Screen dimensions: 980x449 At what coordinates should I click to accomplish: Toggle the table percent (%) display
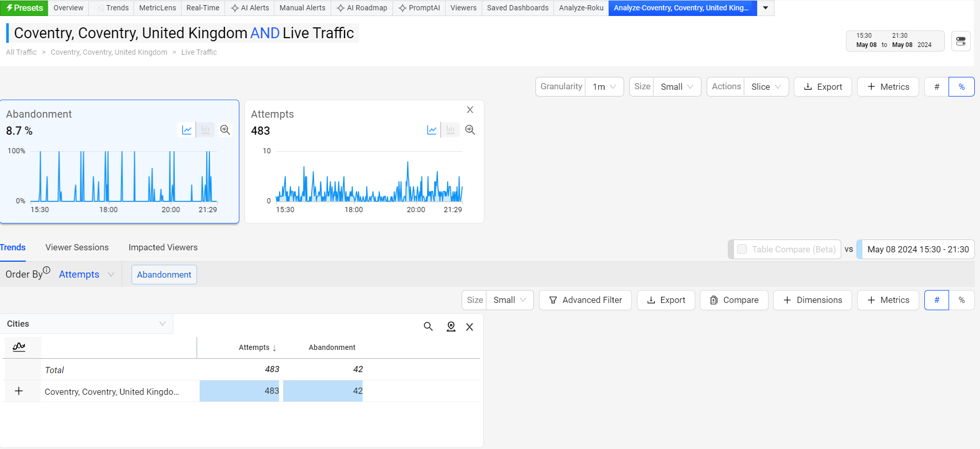(x=961, y=300)
